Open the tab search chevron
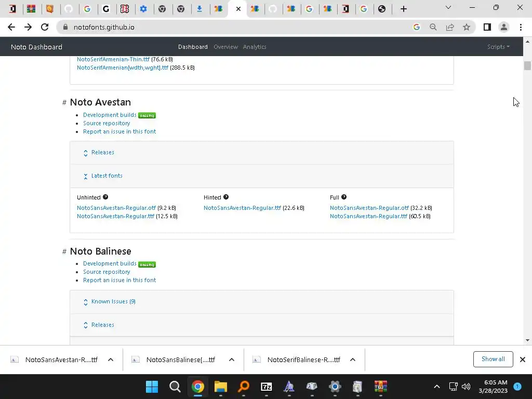532x399 pixels. click(448, 7)
